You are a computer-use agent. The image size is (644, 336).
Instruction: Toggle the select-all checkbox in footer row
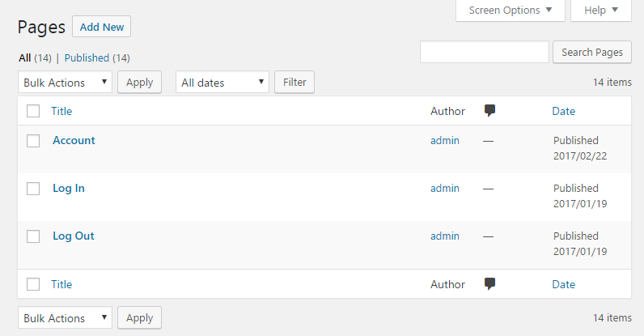click(x=33, y=284)
